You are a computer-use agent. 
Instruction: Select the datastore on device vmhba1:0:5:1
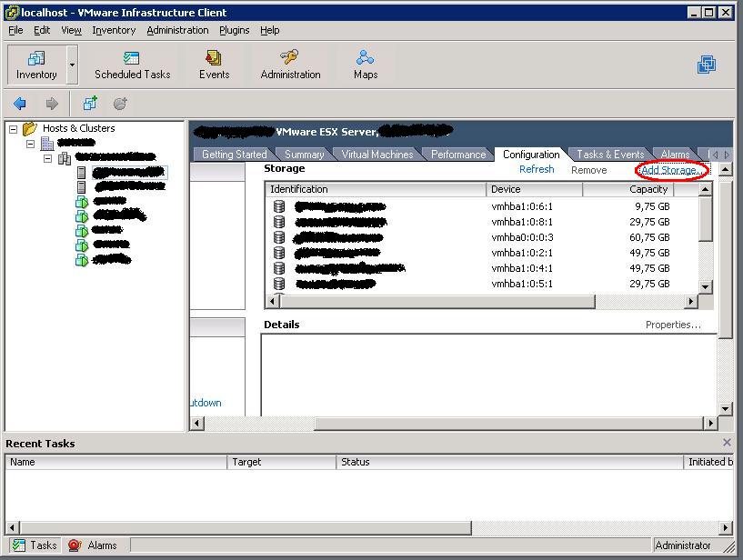coord(483,284)
